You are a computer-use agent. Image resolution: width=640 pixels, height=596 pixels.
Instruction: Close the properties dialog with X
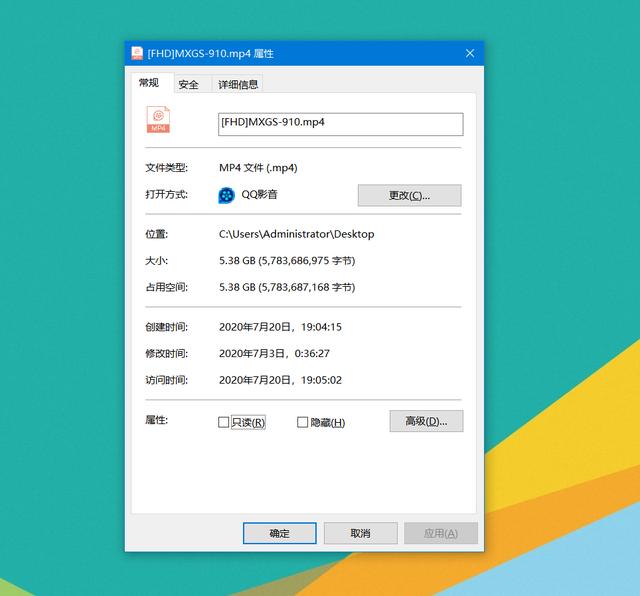click(470, 53)
